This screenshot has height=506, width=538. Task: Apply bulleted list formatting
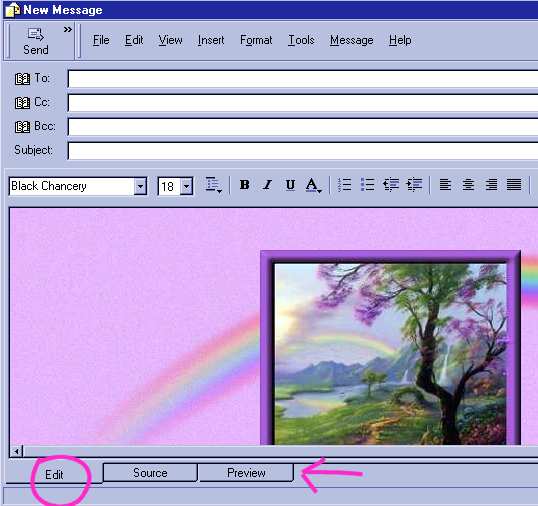coord(367,185)
